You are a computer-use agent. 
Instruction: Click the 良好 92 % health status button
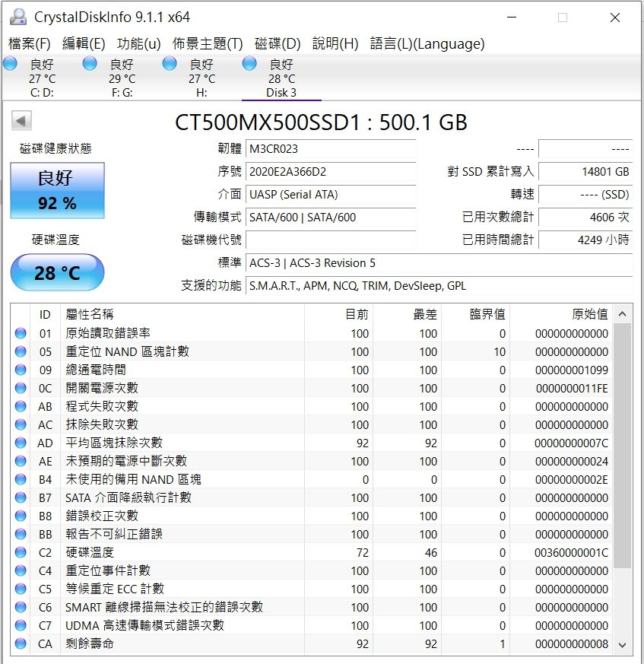pos(57,190)
